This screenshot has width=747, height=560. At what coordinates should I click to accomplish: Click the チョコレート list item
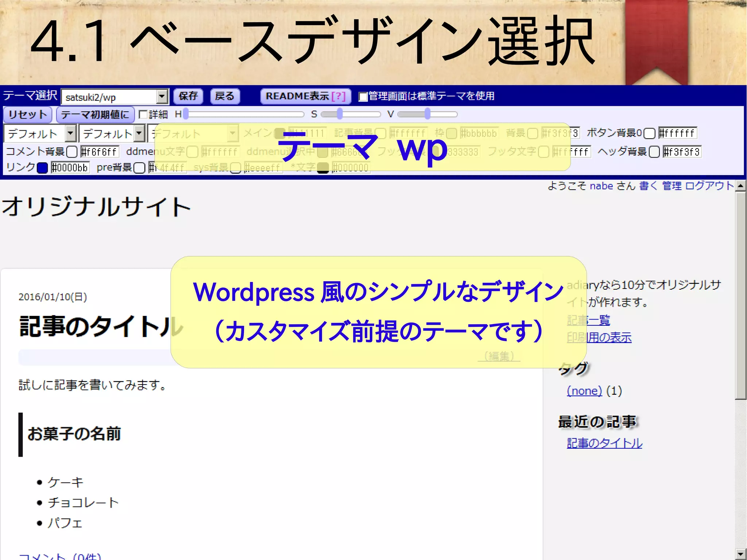point(84,503)
